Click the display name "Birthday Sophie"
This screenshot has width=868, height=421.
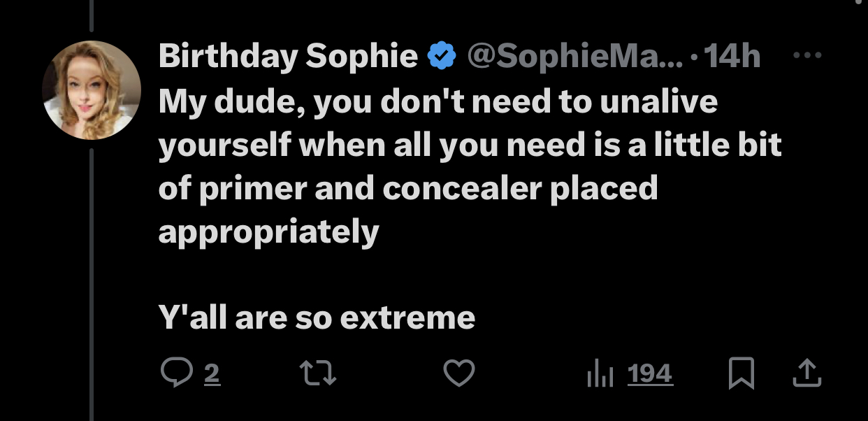coord(288,56)
